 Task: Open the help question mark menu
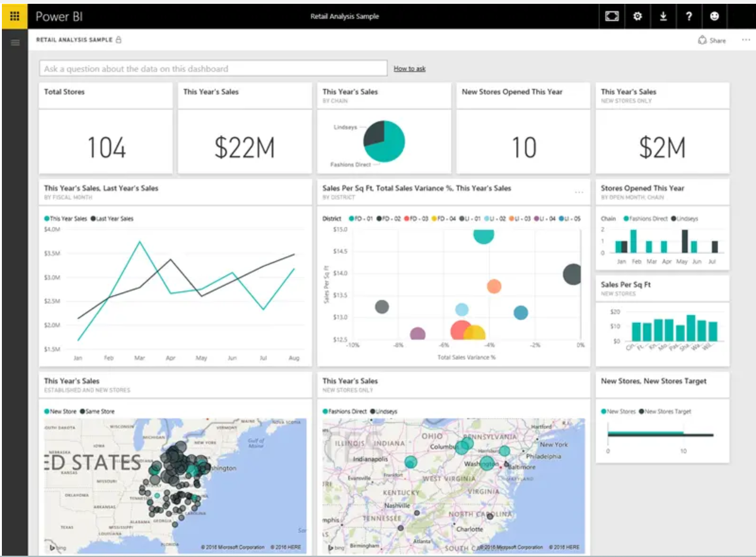coord(689,17)
